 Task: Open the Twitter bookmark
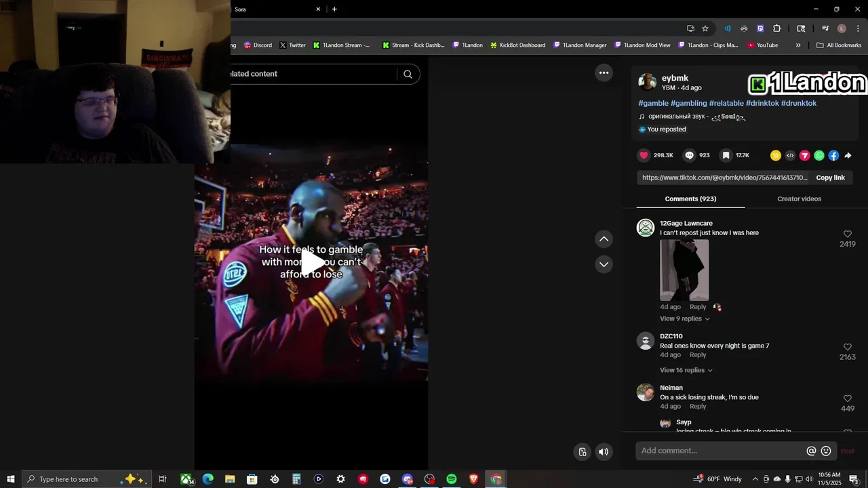pyautogui.click(x=292, y=45)
